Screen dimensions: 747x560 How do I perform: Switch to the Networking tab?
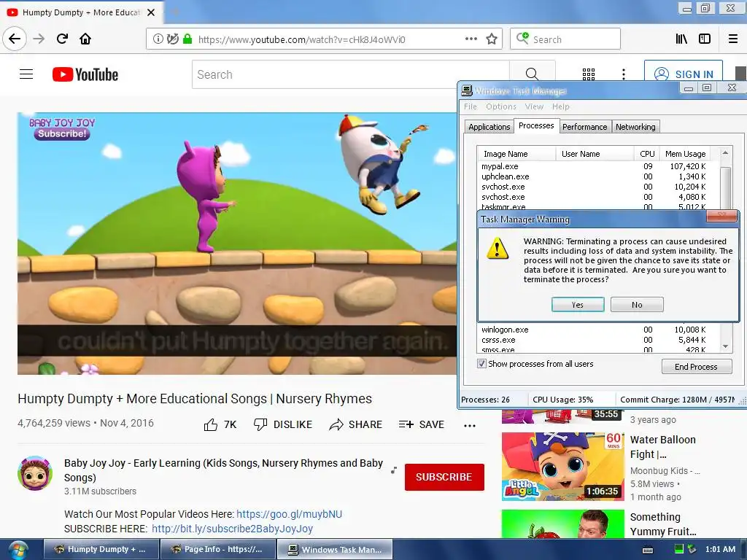635,127
